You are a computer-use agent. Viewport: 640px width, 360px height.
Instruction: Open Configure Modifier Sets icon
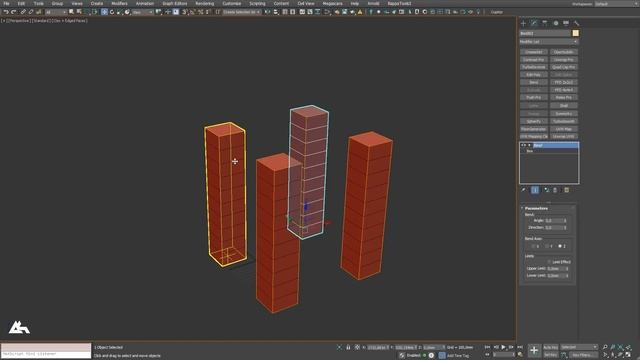pos(567,190)
